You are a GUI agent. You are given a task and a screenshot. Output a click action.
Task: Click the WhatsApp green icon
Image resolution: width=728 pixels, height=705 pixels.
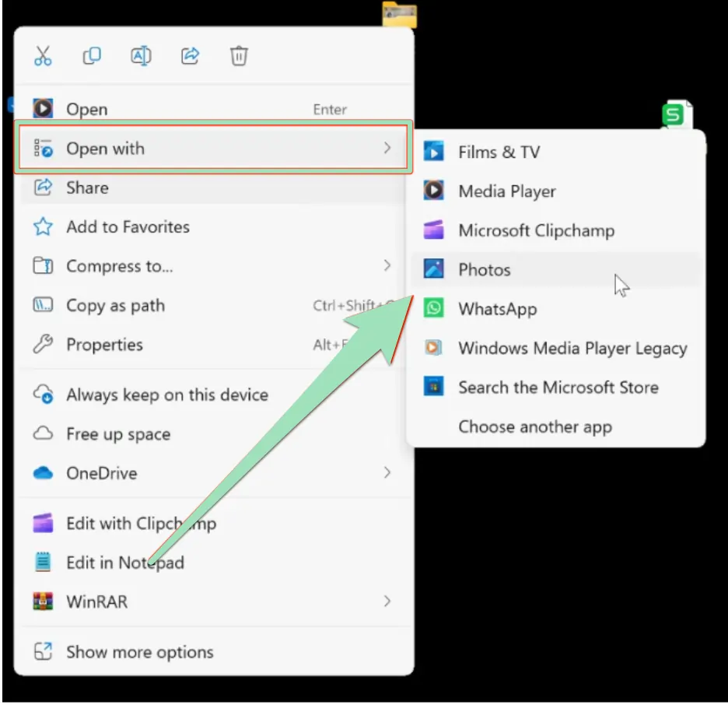(434, 308)
